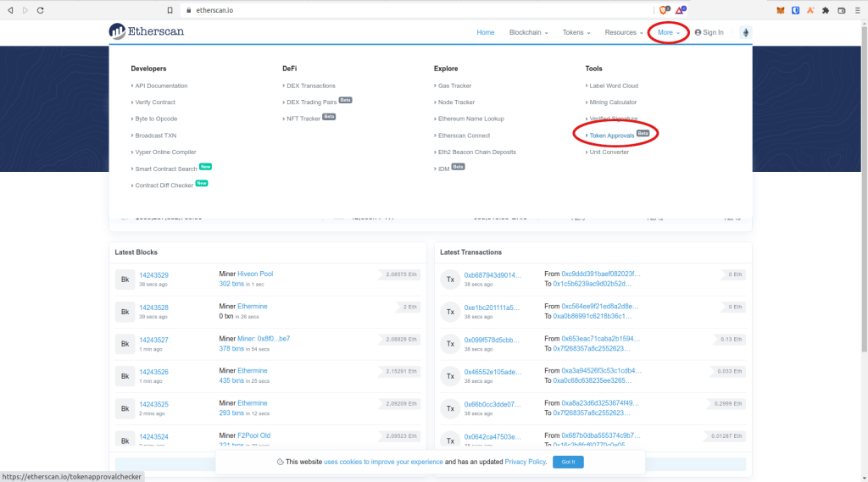Open Etherscan Connect
Viewport: 868px width, 482px height.
464,136
